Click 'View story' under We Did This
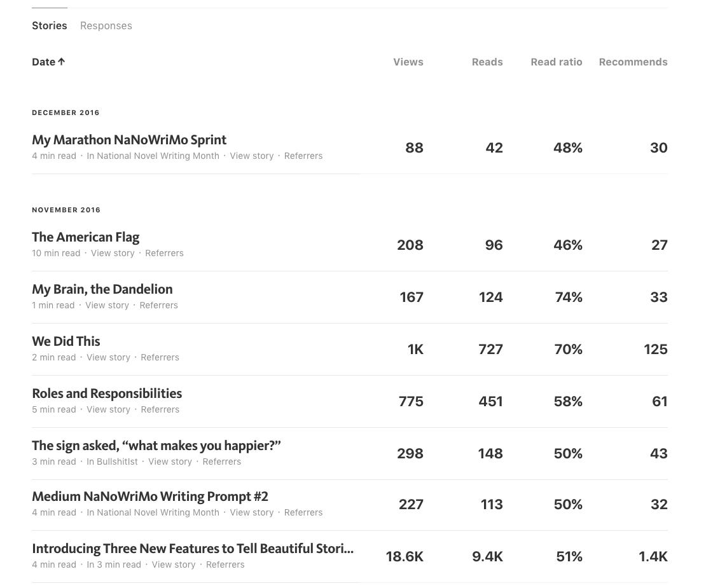 coord(108,357)
